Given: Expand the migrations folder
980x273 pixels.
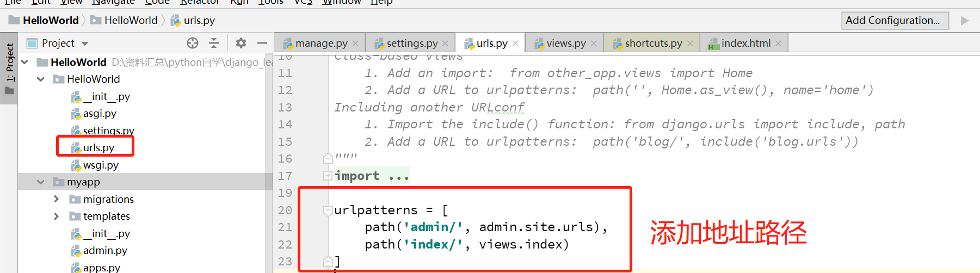Looking at the screenshot, I should click(57, 200).
